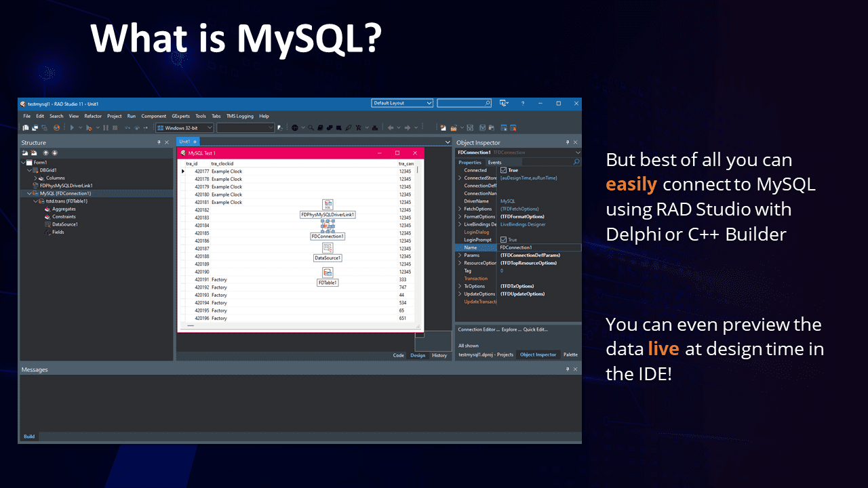Switch to the History tab
The image size is (868, 488).
click(x=439, y=355)
